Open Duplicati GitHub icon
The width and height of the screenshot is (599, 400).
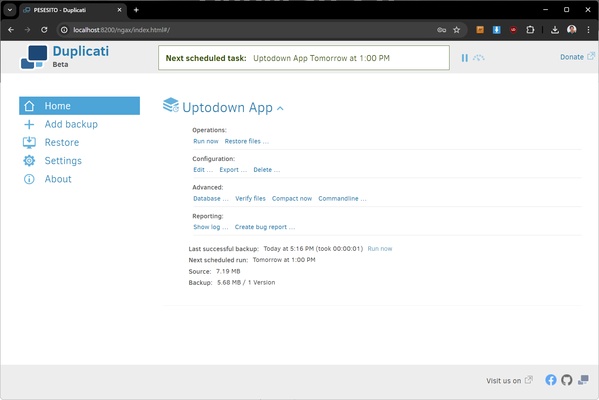click(567, 380)
